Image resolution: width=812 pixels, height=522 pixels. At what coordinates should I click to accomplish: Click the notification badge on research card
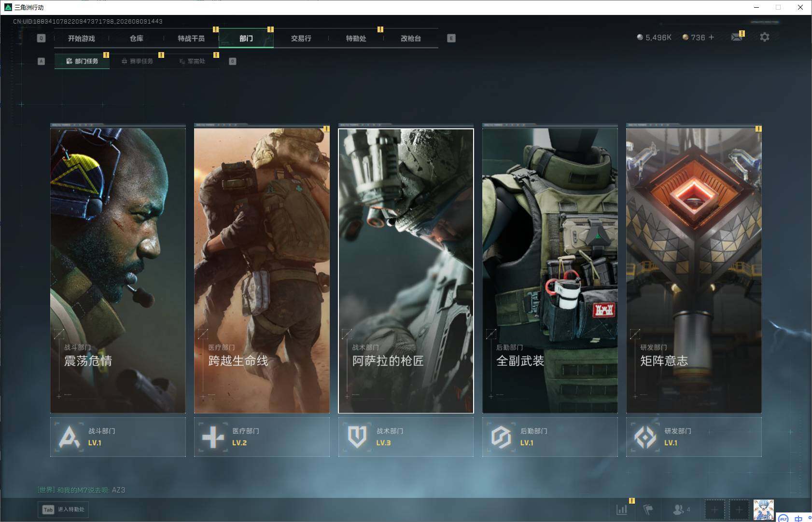(758, 129)
